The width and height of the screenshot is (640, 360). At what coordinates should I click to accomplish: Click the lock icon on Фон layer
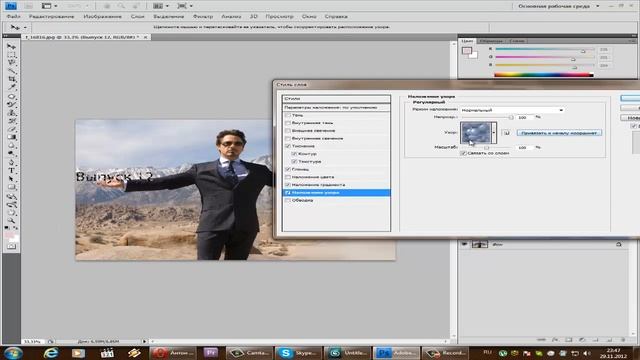tap(619, 244)
